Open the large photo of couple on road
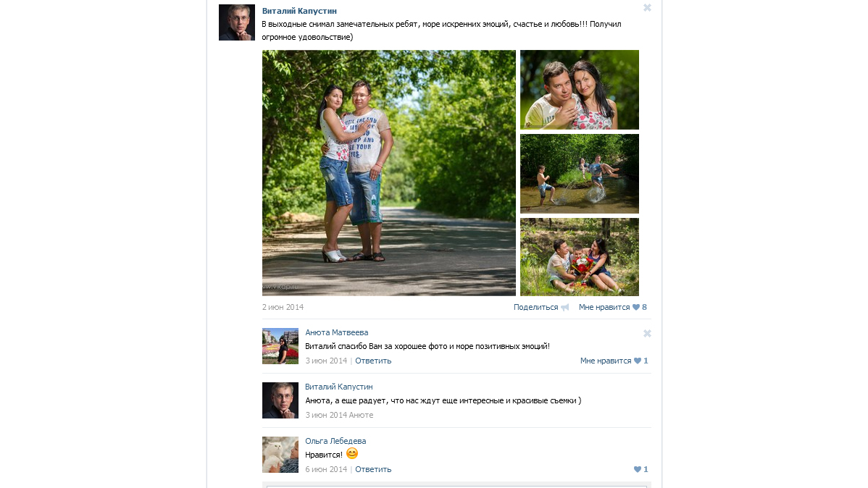Viewport: 868px width, 488px height. pos(388,172)
